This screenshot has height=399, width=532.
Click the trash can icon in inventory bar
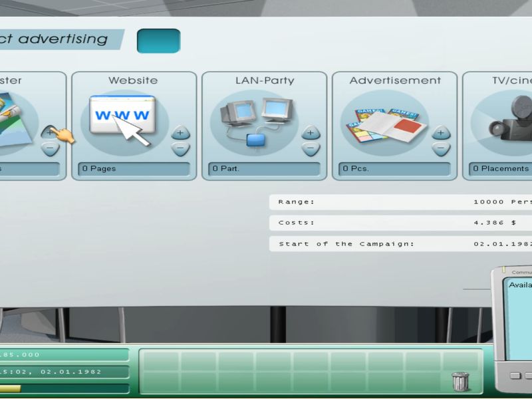point(460,381)
